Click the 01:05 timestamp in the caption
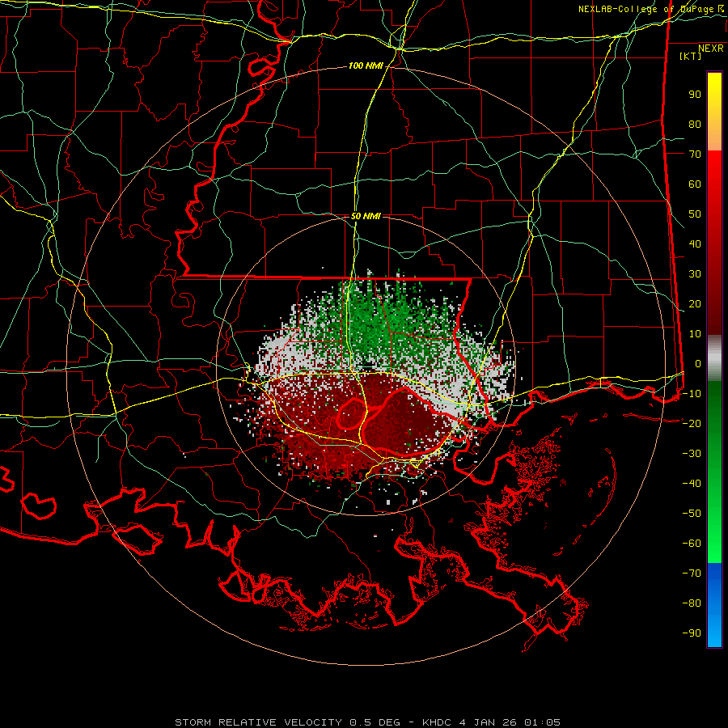 pyautogui.click(x=542, y=722)
